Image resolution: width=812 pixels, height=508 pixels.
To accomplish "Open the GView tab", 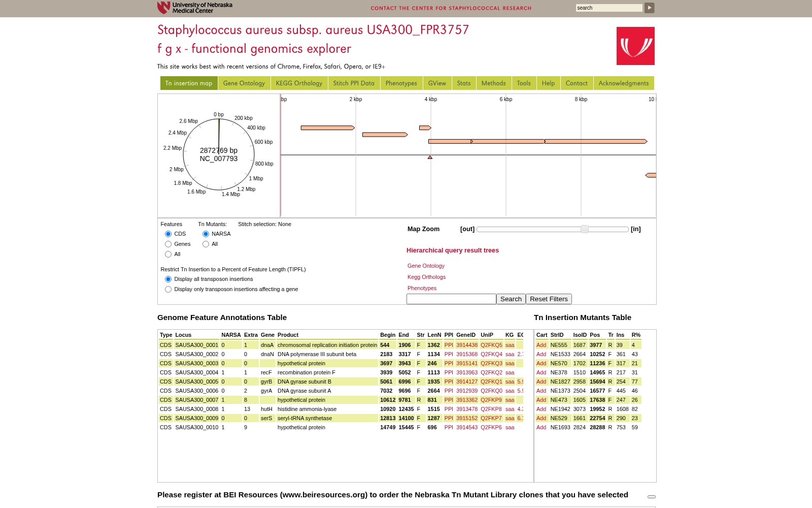I will pyautogui.click(x=437, y=83).
